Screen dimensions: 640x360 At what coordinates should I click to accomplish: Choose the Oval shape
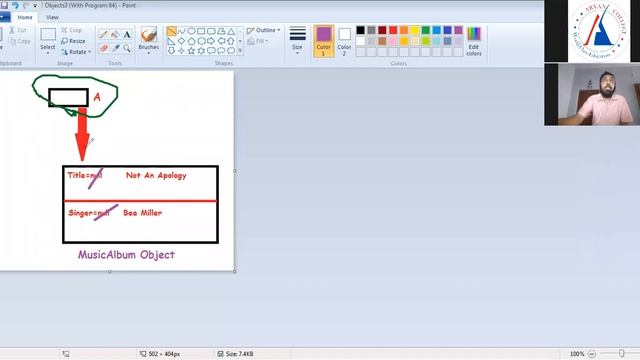(x=191, y=31)
